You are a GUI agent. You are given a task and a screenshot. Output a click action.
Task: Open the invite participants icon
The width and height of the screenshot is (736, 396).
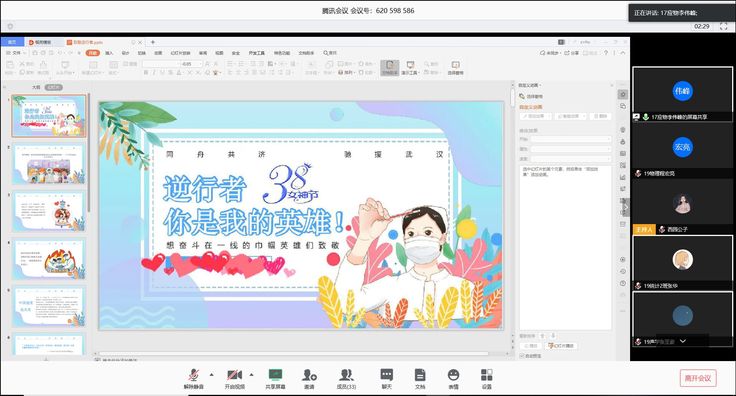(309, 378)
